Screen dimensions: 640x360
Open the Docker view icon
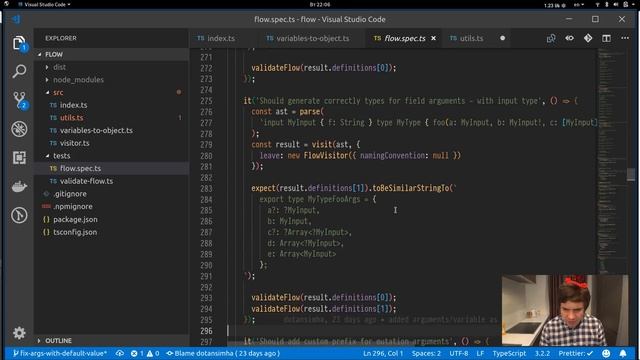click(19, 187)
